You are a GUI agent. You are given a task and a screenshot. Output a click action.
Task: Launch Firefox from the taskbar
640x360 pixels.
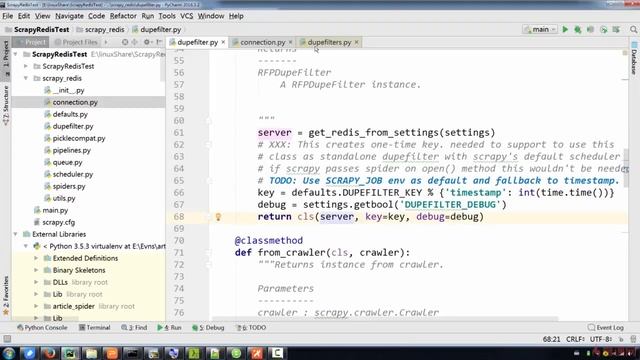[50, 353]
